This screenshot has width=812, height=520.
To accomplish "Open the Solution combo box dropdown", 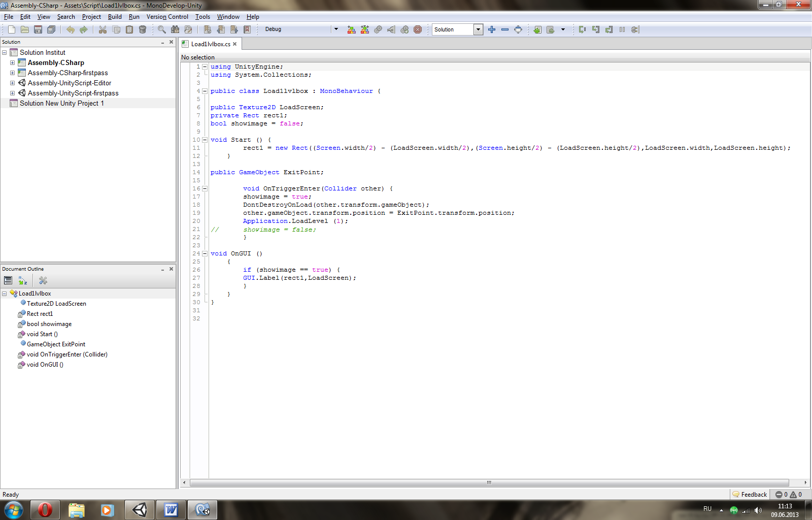I will 478,29.
